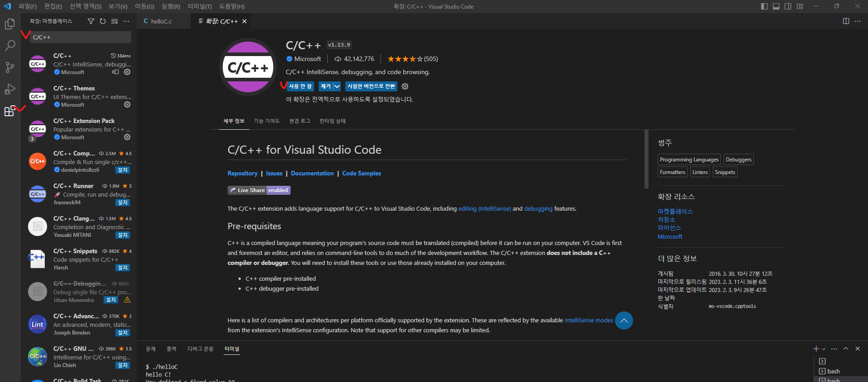Click the 제거 uninstall button
The image size is (868, 382).
point(326,86)
